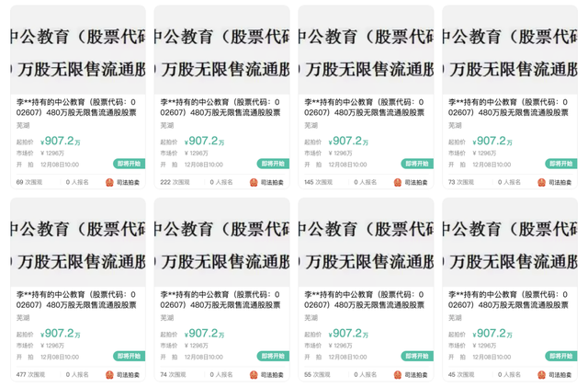Click 即将开始 badge on 73次围观 card
The width and height of the screenshot is (588, 387).
[561, 164]
